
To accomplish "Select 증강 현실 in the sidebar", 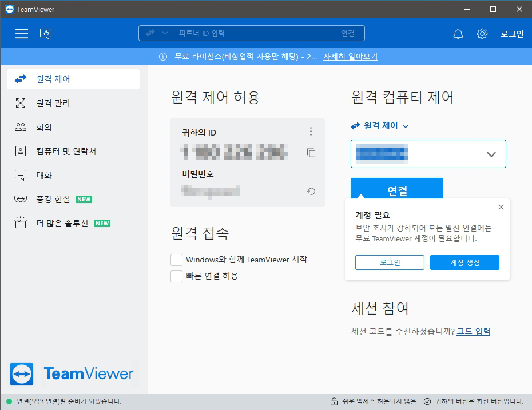I will click(x=73, y=199).
